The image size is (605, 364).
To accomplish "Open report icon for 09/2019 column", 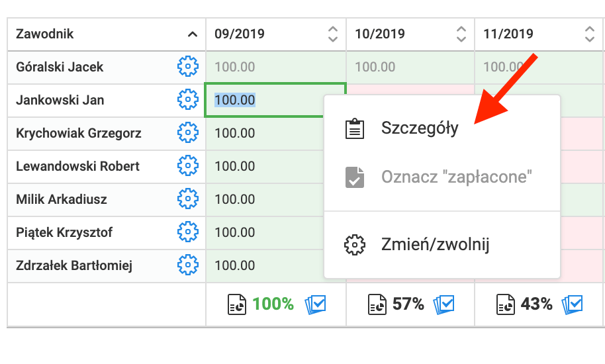I will [x=237, y=304].
